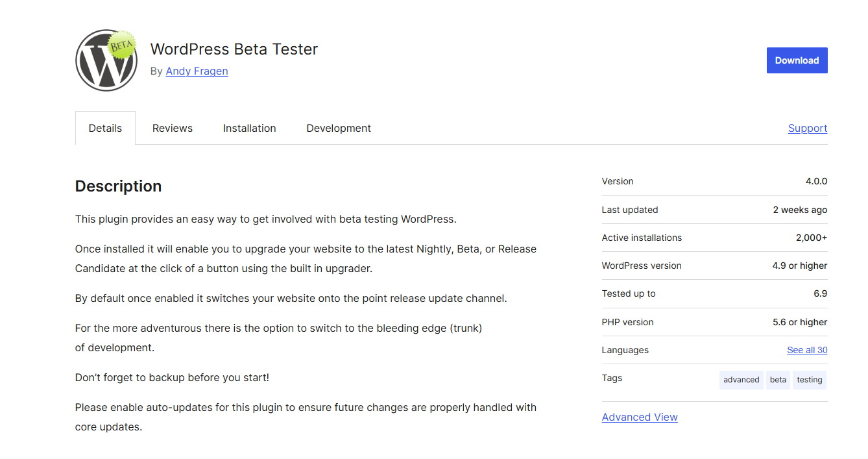Click the Active installations 2,000+ value
Image resolution: width=868 pixels, height=459 pixels.
[x=812, y=238]
